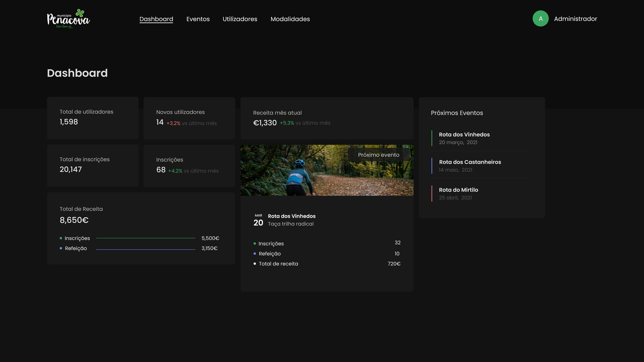Open the Rota do Mirtilo event
This screenshot has height=362, width=644.
pos(458,190)
